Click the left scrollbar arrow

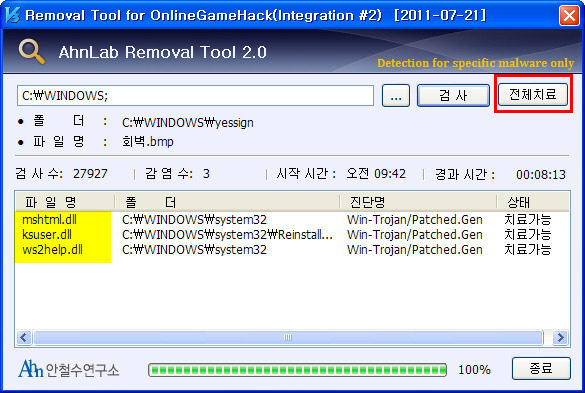click(24, 337)
